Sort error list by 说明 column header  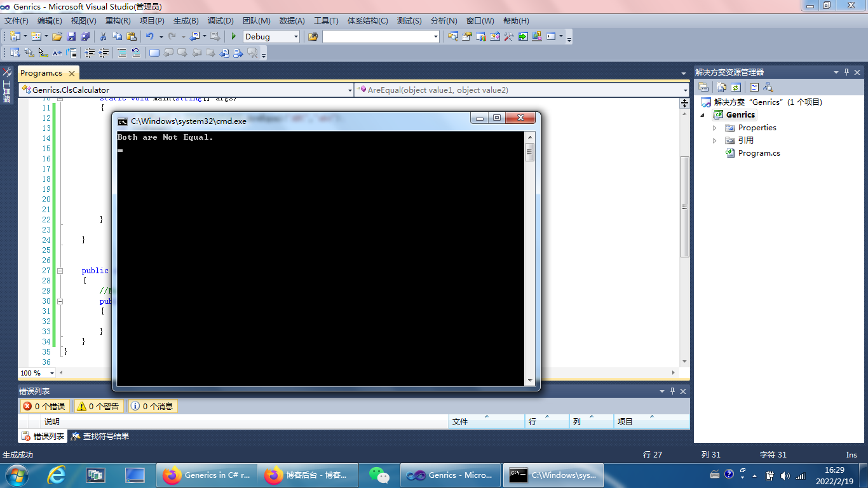[x=245, y=421]
